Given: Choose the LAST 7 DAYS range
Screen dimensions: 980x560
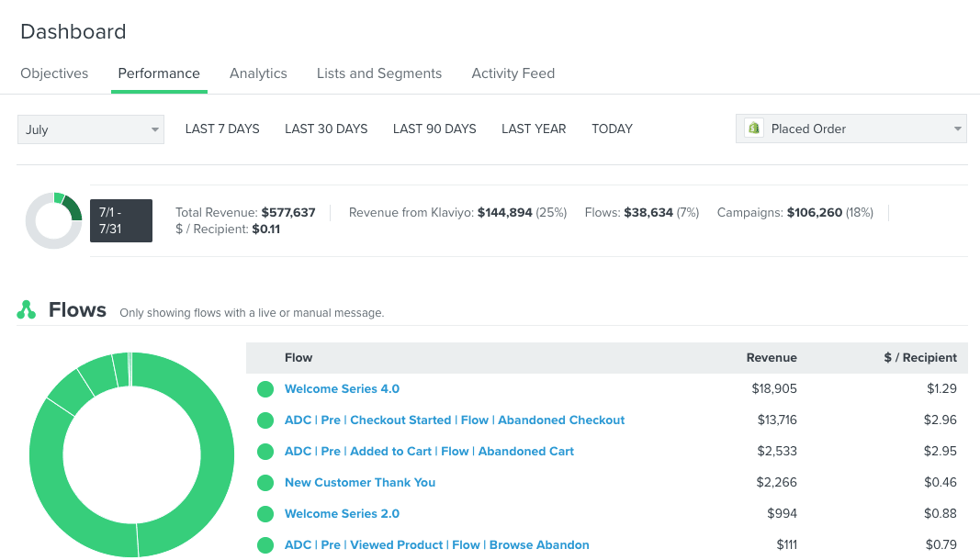Looking at the screenshot, I should 222,129.
